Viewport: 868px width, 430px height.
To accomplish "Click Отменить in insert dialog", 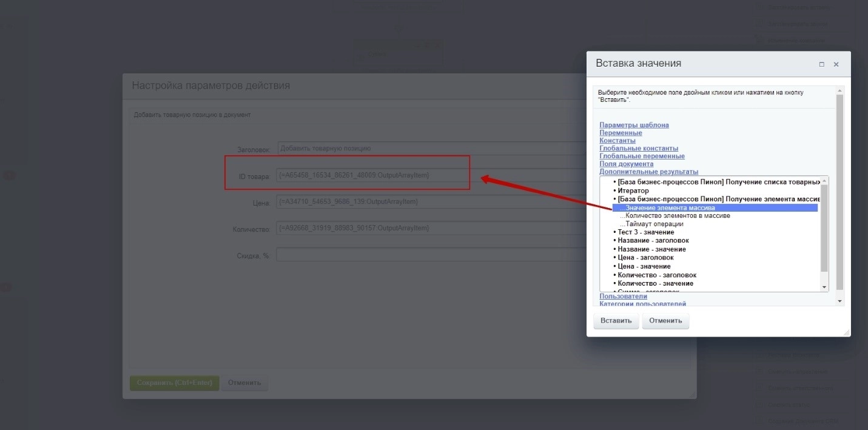I will point(665,321).
